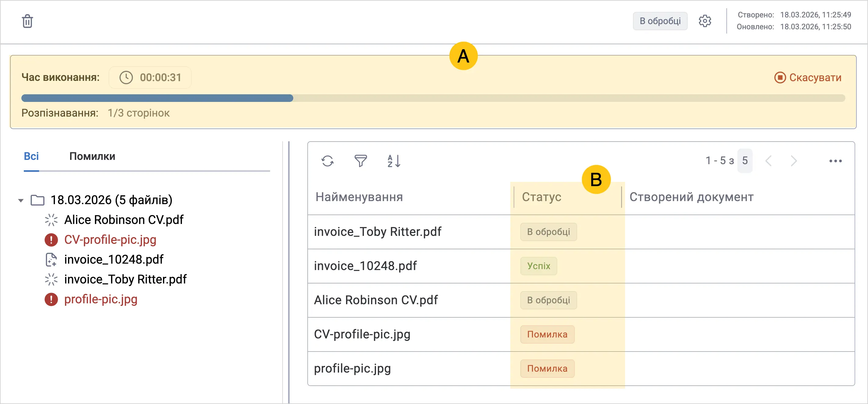Screen dimensions: 868x404
Task: Click the A-Z sort icon
Action: tap(394, 161)
